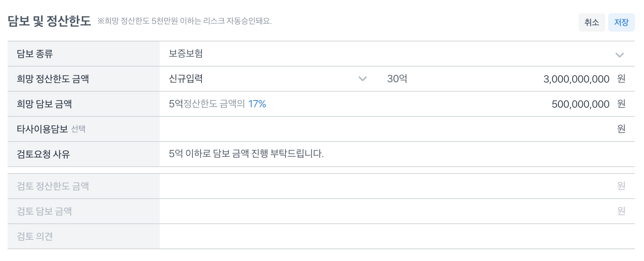Click the 취소 button
Image resolution: width=644 pixels, height=261 pixels.
tap(592, 22)
